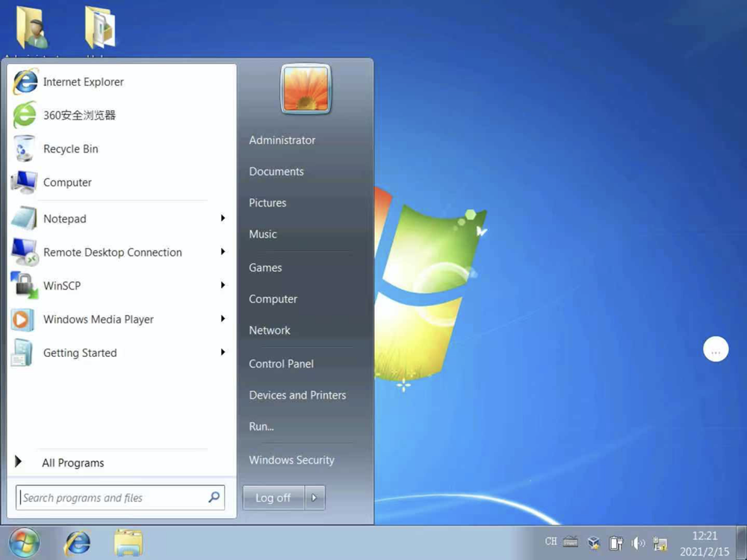Viewport: 747px width, 560px height.
Task: Open the Recycle Bin icon in Start menu
Action: [24, 149]
